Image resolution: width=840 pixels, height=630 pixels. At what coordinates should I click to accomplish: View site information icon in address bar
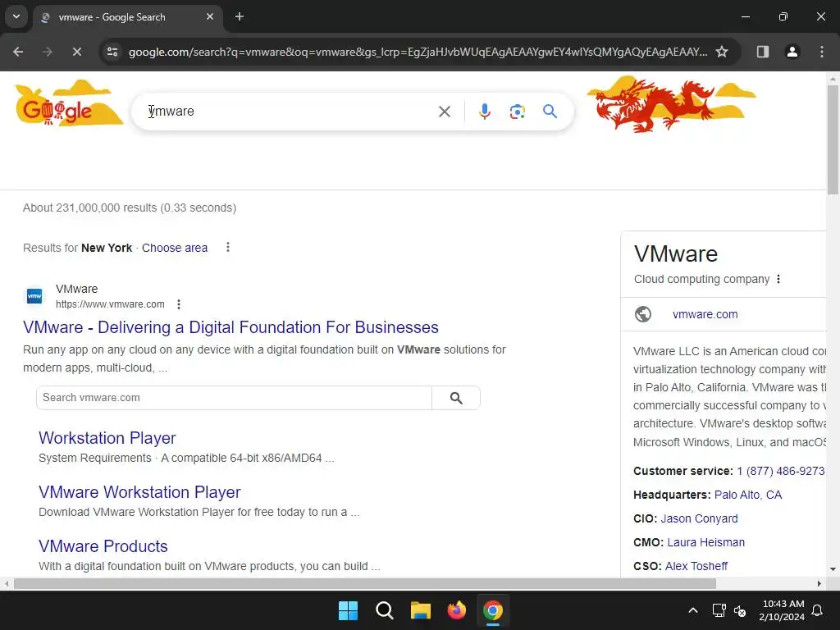(x=112, y=52)
